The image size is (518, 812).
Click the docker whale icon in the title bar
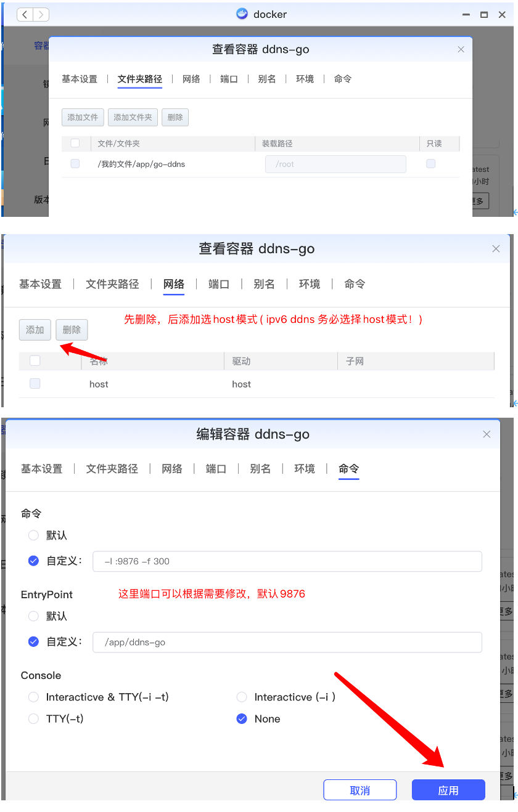click(242, 14)
